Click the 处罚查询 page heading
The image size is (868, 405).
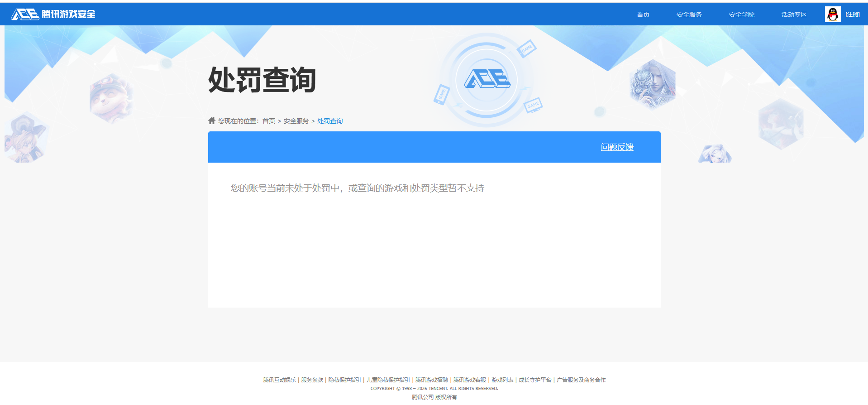pos(262,80)
